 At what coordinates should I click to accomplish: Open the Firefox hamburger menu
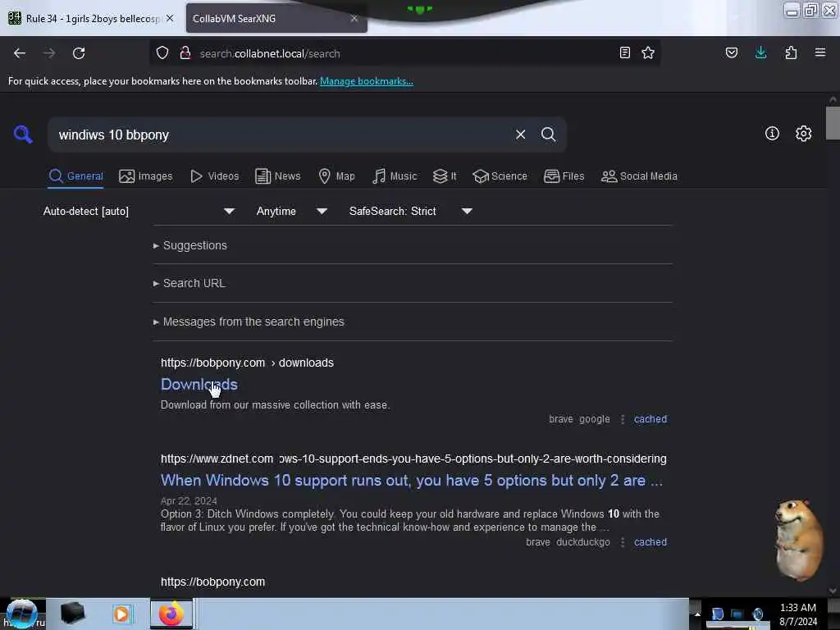pos(820,52)
